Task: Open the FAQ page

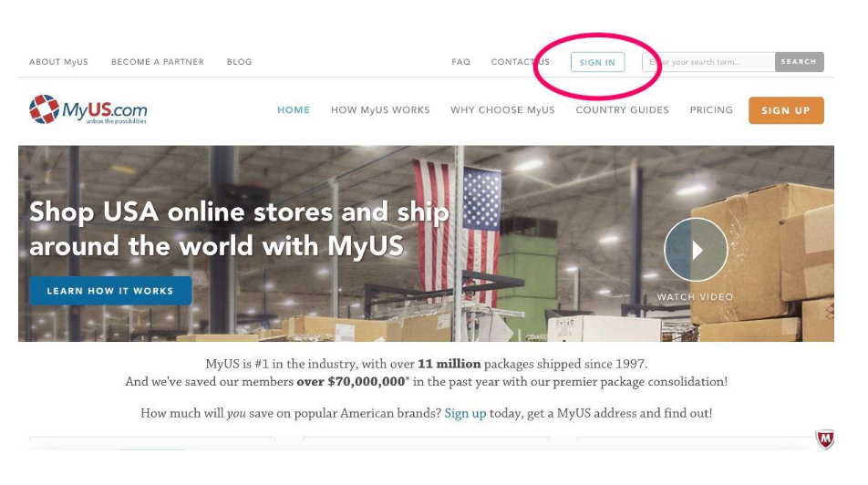Action: [461, 62]
